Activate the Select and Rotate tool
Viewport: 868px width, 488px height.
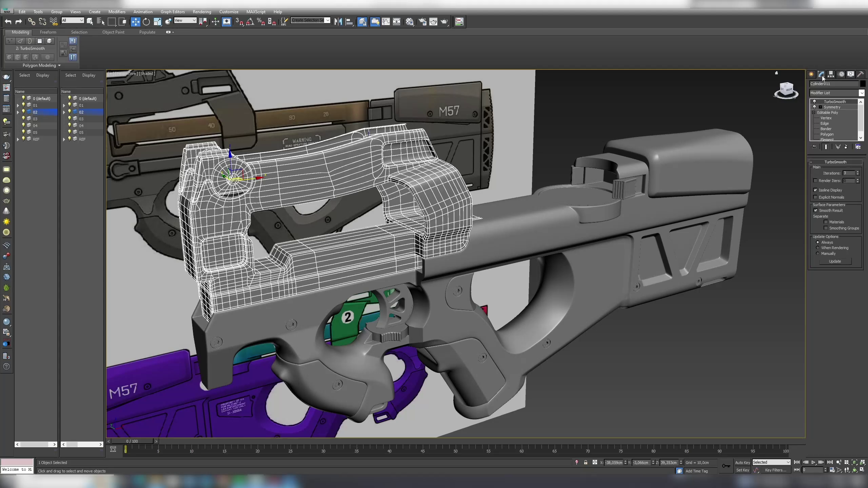tap(146, 21)
